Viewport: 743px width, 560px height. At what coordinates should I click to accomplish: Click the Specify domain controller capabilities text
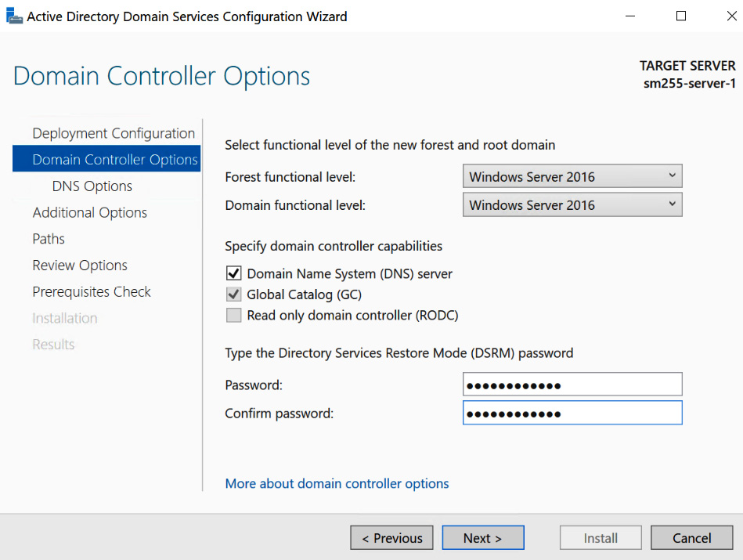pos(334,246)
